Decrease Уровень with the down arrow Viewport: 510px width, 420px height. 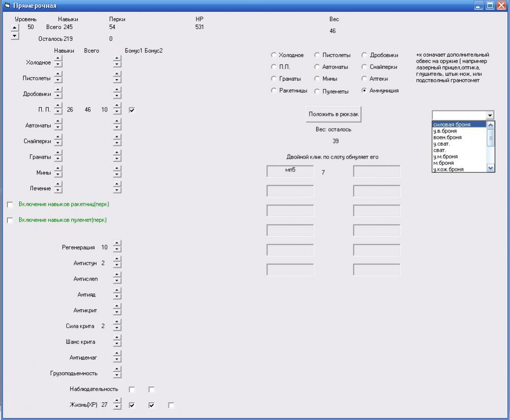14,35
